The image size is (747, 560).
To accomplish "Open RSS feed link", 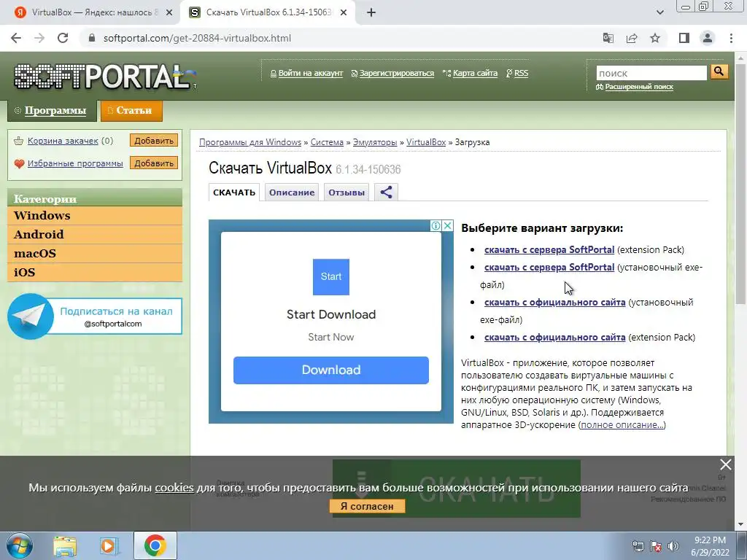I will tap(521, 74).
